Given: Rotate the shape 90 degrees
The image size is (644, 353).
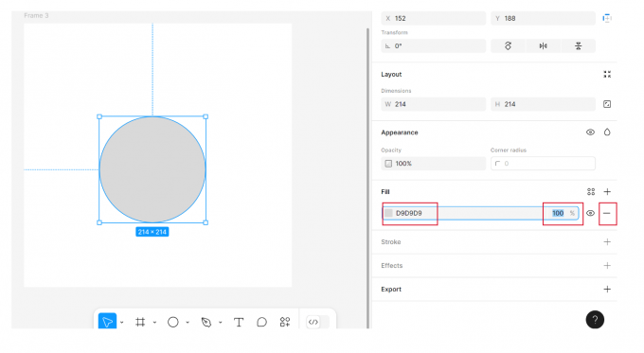Looking at the screenshot, I should click(508, 46).
